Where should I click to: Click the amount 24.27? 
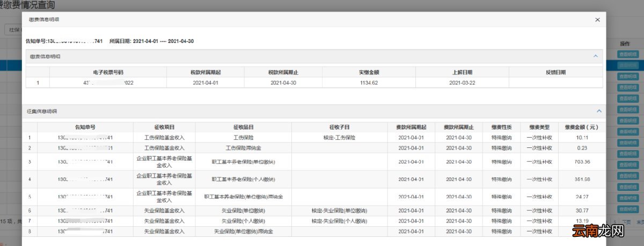(581, 197)
